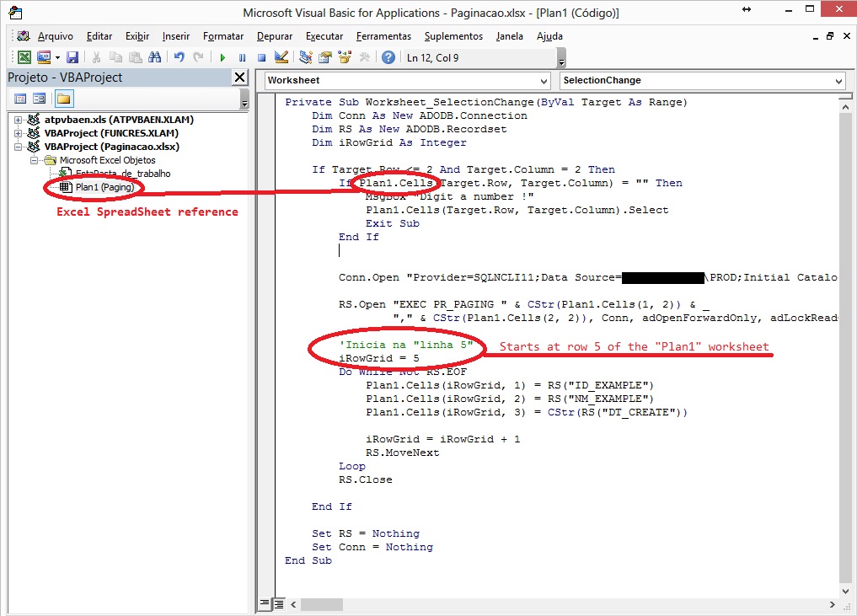Open the Executar menu
Screen dimensions: 857x616
(x=324, y=36)
